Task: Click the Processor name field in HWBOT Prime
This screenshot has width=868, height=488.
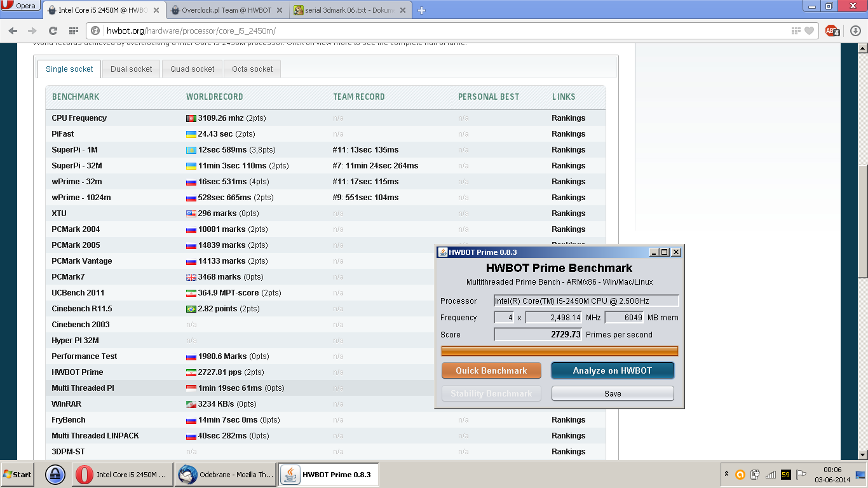Action: [x=587, y=301]
